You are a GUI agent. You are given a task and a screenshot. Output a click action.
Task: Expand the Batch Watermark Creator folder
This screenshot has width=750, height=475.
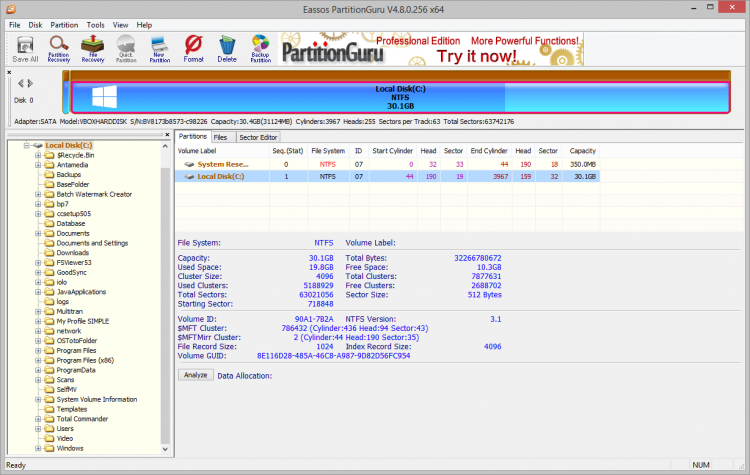click(38, 194)
